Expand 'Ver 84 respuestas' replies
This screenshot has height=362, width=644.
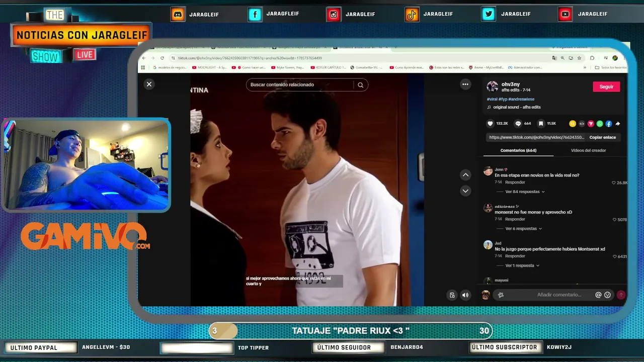click(525, 192)
